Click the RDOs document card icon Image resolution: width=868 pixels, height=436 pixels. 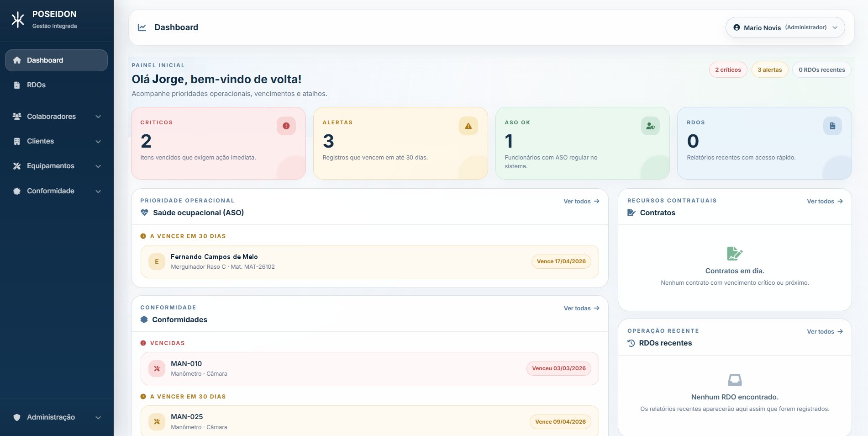pyautogui.click(x=832, y=126)
